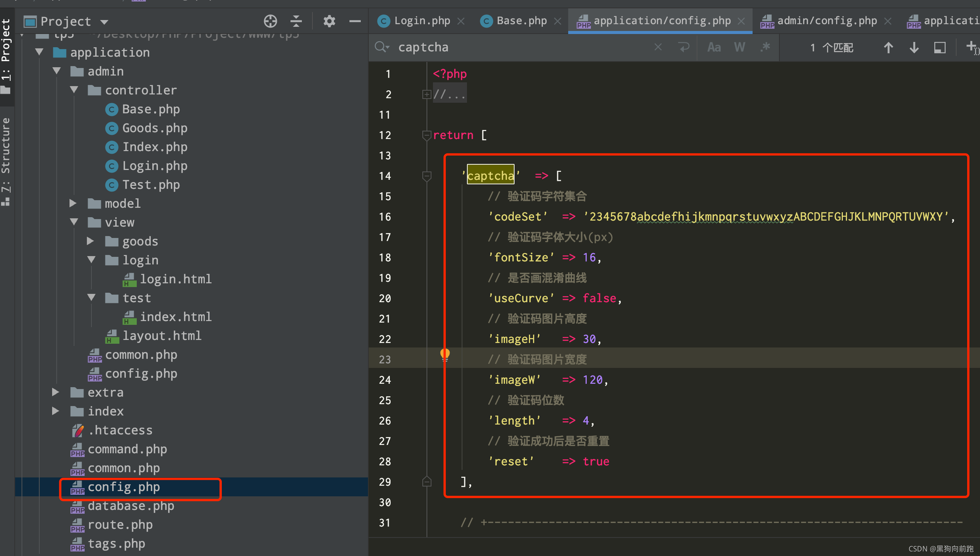
Task: Go to next search match arrow
Action: pyautogui.click(x=914, y=48)
